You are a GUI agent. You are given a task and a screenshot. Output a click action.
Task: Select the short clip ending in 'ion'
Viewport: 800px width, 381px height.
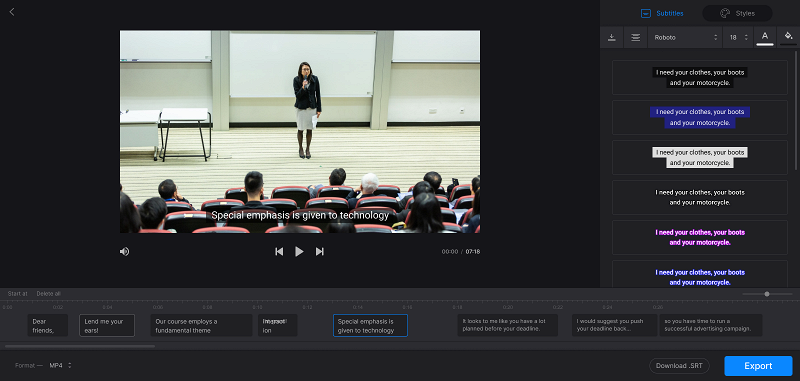277,325
